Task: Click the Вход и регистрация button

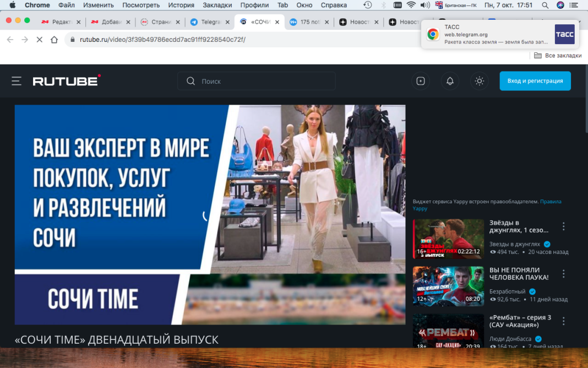Action: [535, 80]
